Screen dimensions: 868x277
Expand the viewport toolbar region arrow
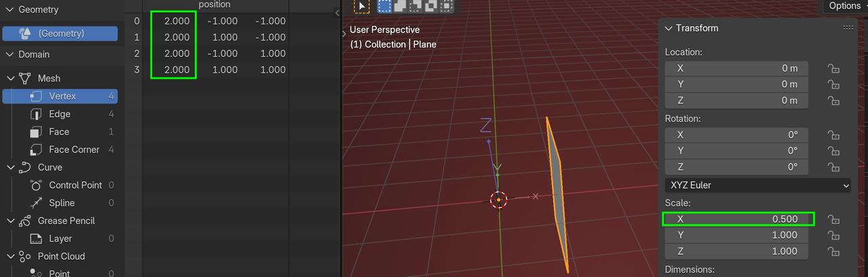[x=344, y=33]
